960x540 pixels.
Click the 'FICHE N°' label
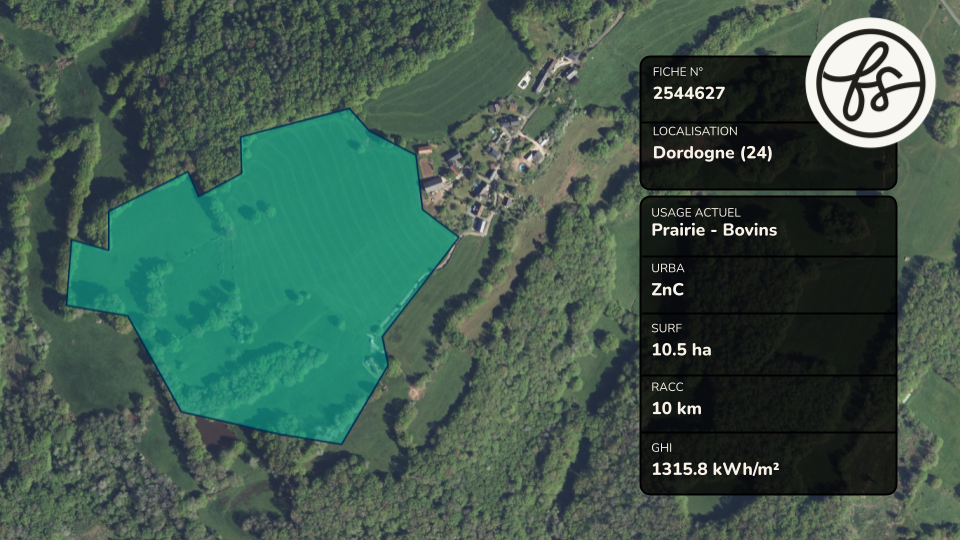(678, 72)
